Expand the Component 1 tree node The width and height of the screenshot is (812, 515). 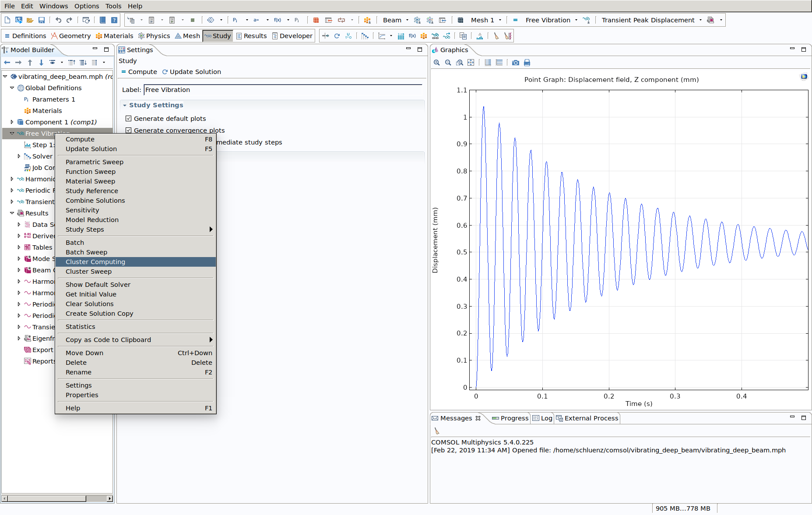click(x=12, y=122)
